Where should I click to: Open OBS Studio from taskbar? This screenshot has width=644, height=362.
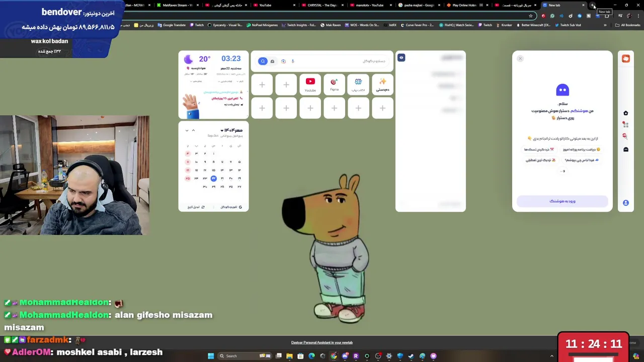(378, 356)
